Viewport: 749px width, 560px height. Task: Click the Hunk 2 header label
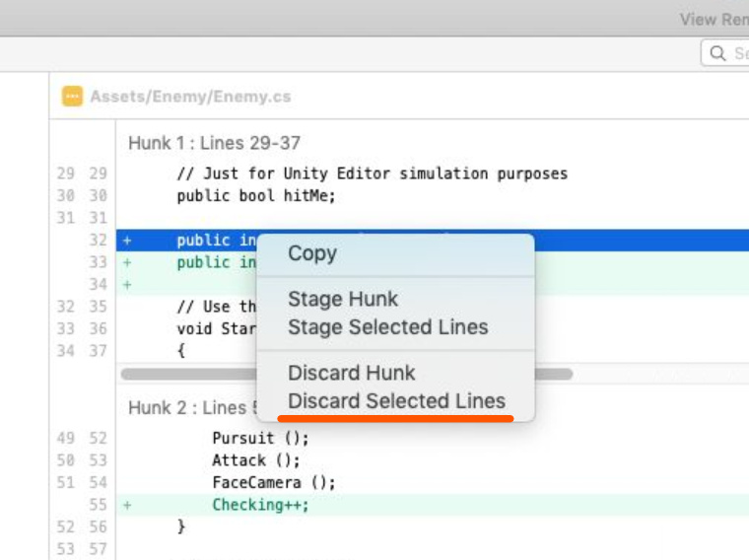(x=192, y=407)
